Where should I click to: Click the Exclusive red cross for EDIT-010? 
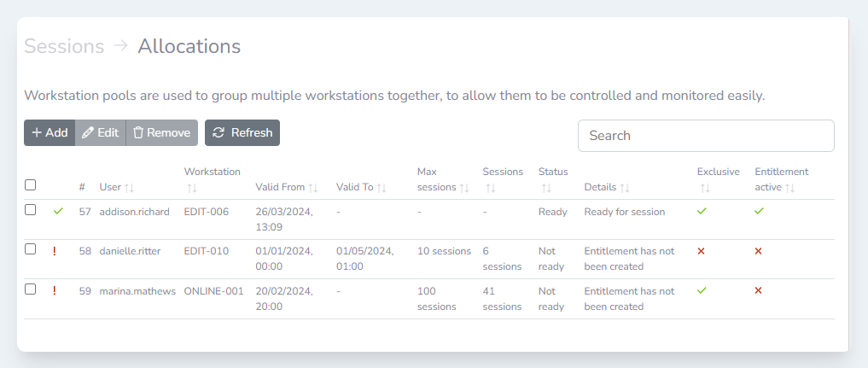[702, 251]
